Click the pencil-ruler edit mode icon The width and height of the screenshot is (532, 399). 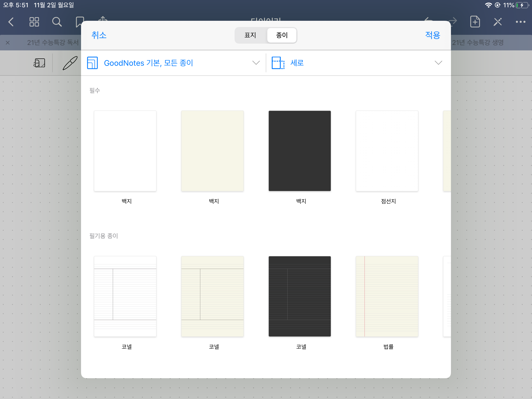point(497,22)
